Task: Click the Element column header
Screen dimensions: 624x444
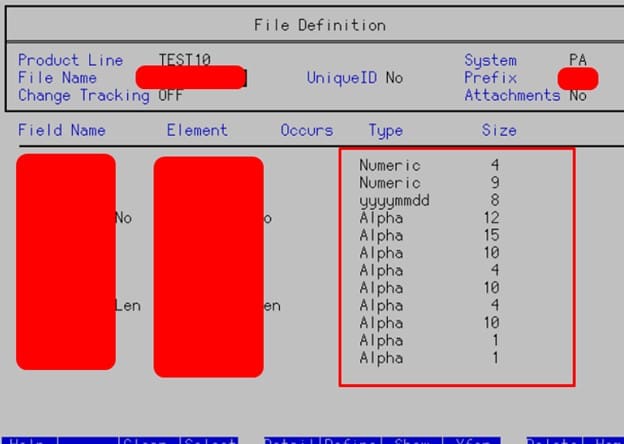Action: click(197, 130)
